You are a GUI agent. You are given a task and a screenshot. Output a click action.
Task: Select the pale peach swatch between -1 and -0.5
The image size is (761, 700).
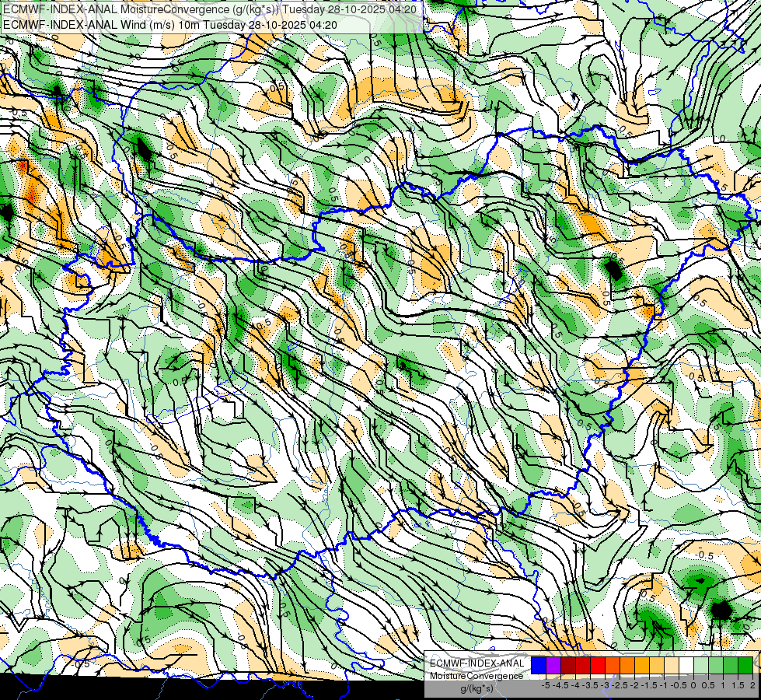coord(672,665)
